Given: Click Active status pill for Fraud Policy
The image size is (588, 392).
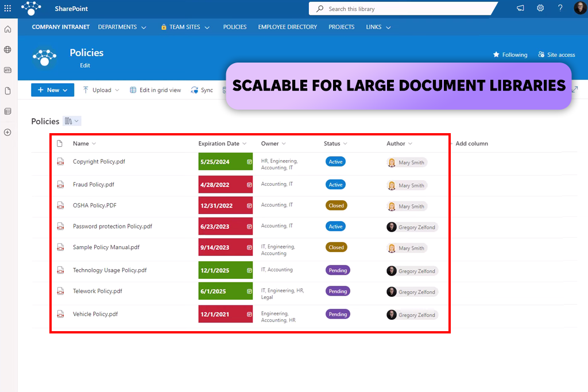Looking at the screenshot, I should (335, 185).
